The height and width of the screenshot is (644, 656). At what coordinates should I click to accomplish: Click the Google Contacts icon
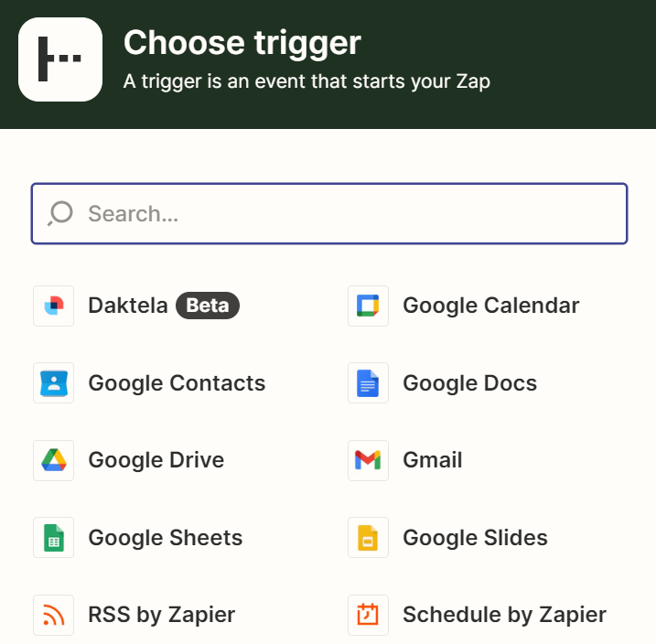tap(53, 383)
